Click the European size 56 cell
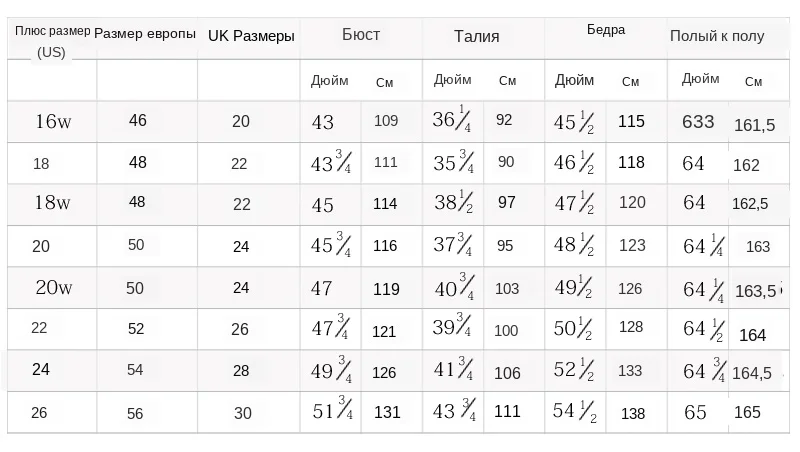800x452 pixels. point(136,412)
